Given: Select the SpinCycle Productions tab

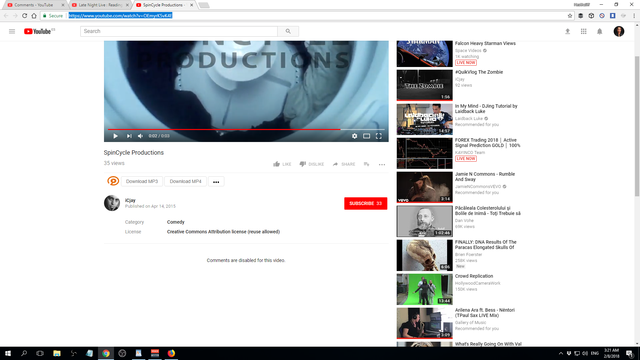Looking at the screenshot, I should tap(165, 5).
